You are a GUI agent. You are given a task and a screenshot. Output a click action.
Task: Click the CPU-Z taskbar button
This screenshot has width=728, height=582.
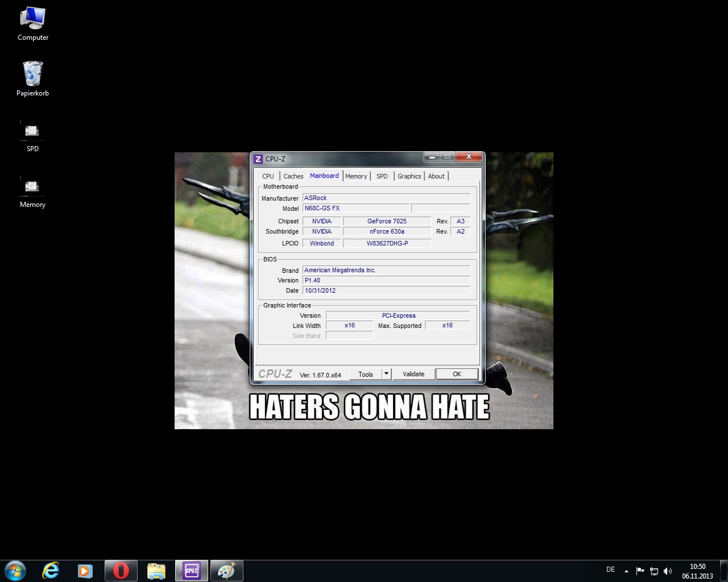[192, 571]
